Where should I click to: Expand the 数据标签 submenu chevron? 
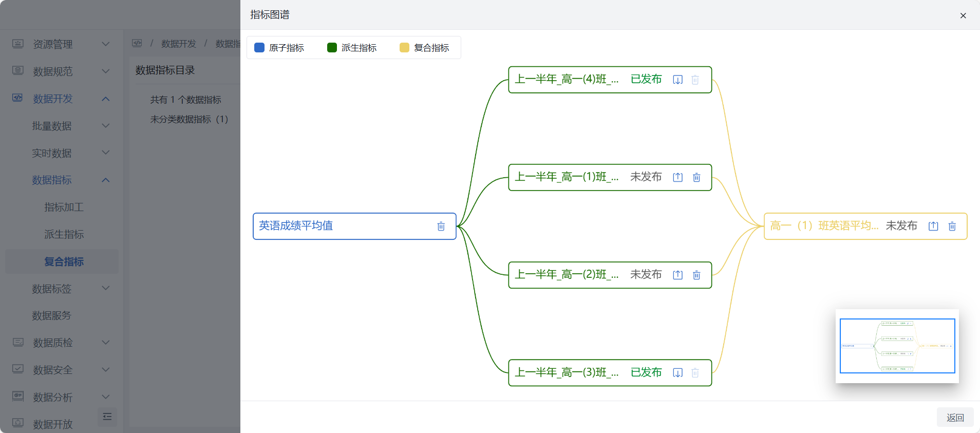point(106,288)
